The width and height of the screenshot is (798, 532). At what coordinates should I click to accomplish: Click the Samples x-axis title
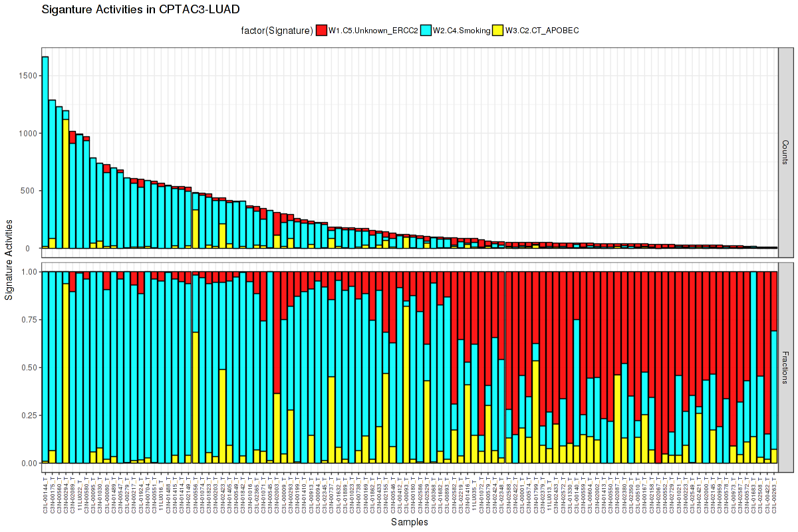point(410,522)
